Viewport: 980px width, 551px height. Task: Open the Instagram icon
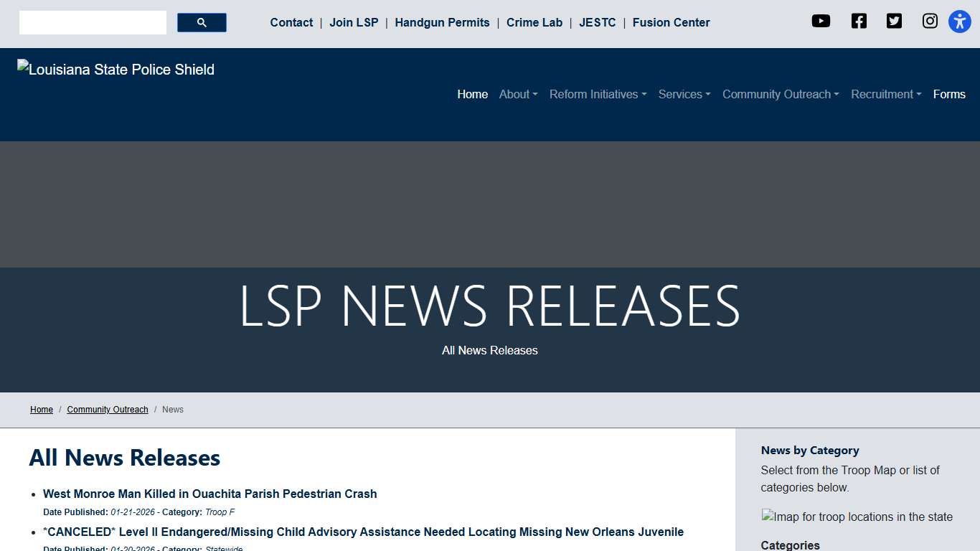pyautogui.click(x=929, y=21)
